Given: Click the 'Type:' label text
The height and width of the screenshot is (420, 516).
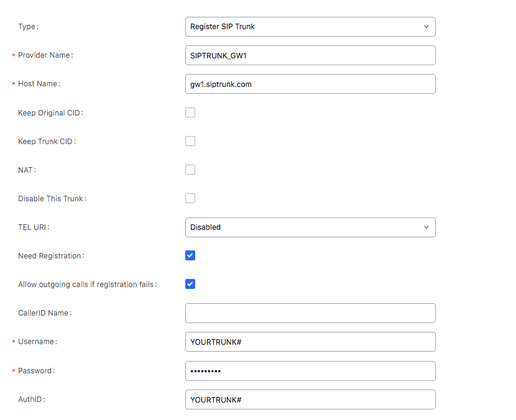Looking at the screenshot, I should (x=29, y=27).
